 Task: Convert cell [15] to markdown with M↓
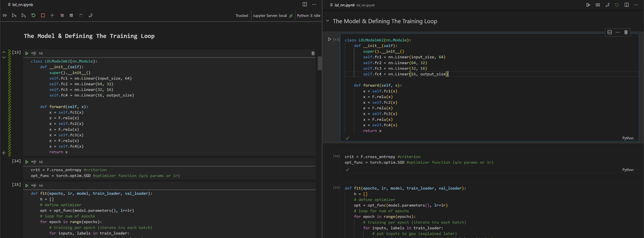click(x=41, y=185)
